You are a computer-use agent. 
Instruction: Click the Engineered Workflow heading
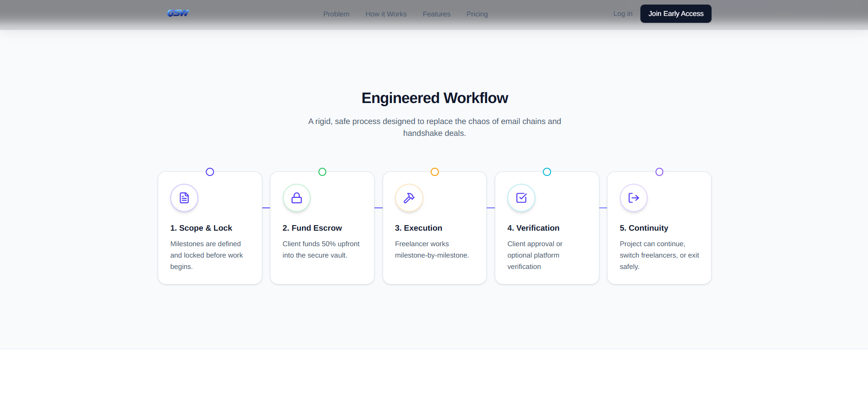click(x=435, y=98)
